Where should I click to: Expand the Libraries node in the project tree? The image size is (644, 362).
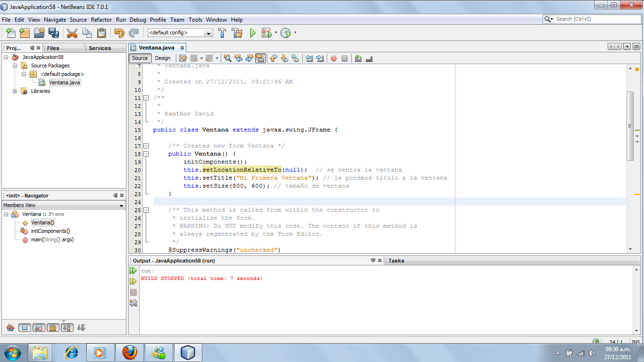(14, 91)
